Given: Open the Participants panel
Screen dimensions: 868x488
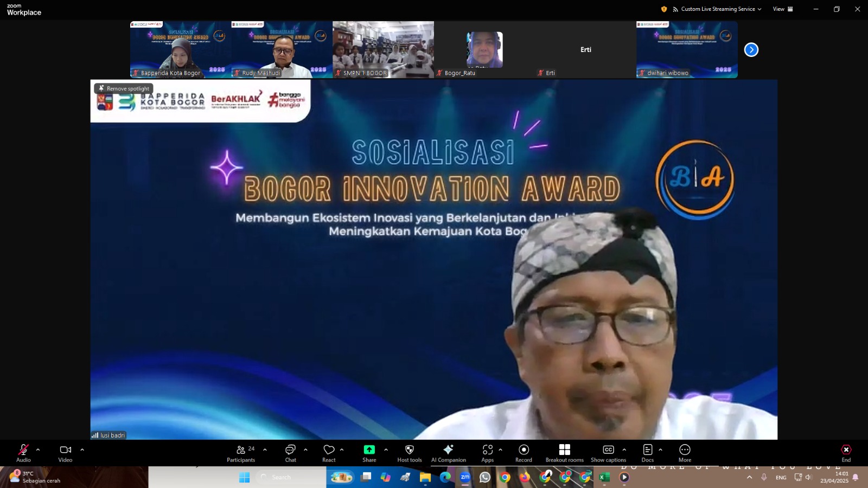Looking at the screenshot, I should (x=241, y=453).
